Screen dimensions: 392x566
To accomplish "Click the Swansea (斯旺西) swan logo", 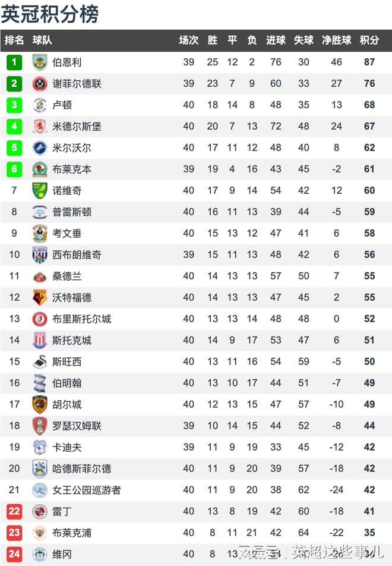I will coord(40,361).
